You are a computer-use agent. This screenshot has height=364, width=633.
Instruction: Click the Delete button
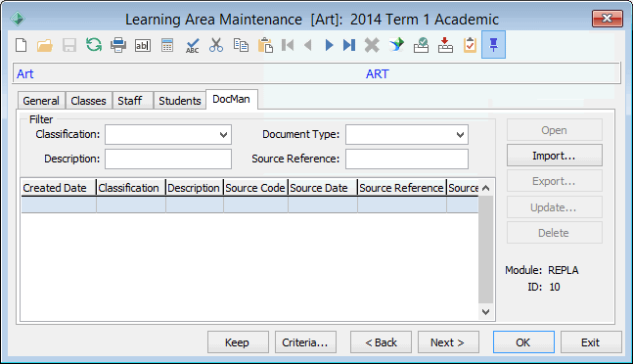555,233
